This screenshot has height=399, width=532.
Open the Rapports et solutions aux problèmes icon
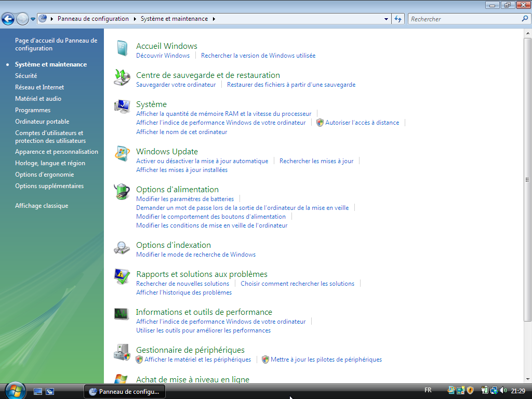[x=122, y=276]
